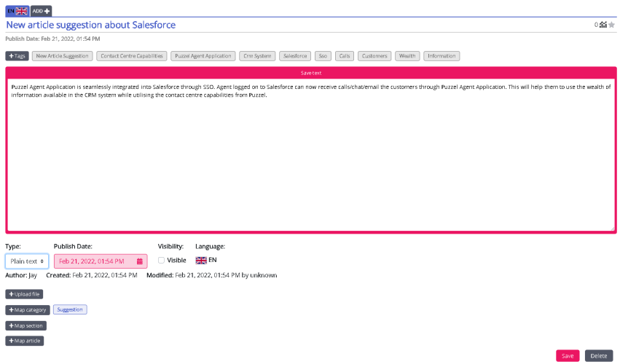
Task: Select the EN British flag language tab
Action: 17,11
